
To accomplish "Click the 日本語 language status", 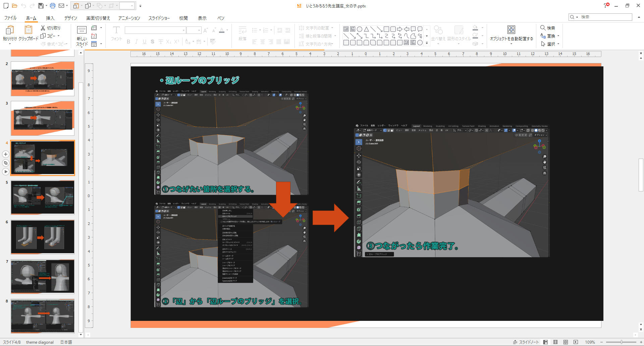I will tap(66, 342).
